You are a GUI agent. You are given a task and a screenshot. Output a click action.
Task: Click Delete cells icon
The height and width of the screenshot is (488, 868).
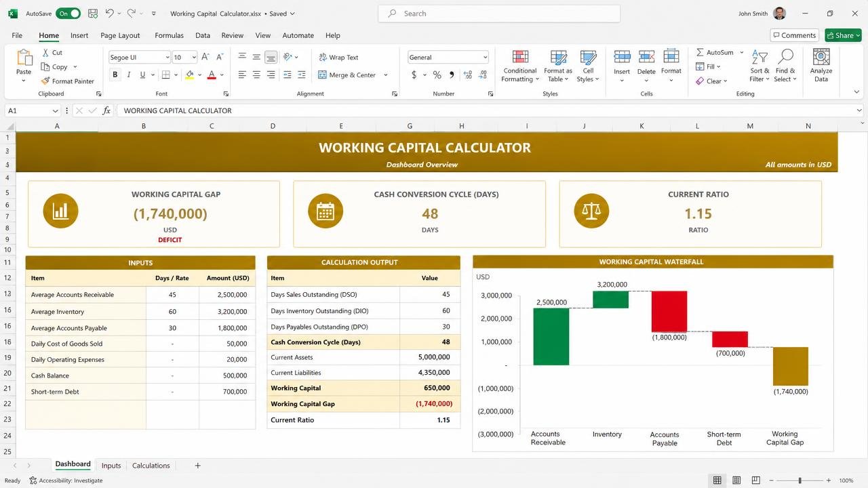tap(646, 58)
